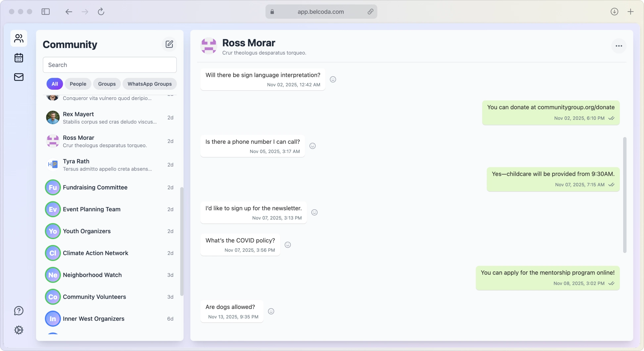Click the Community search field
Image resolution: width=644 pixels, height=351 pixels.
(110, 65)
